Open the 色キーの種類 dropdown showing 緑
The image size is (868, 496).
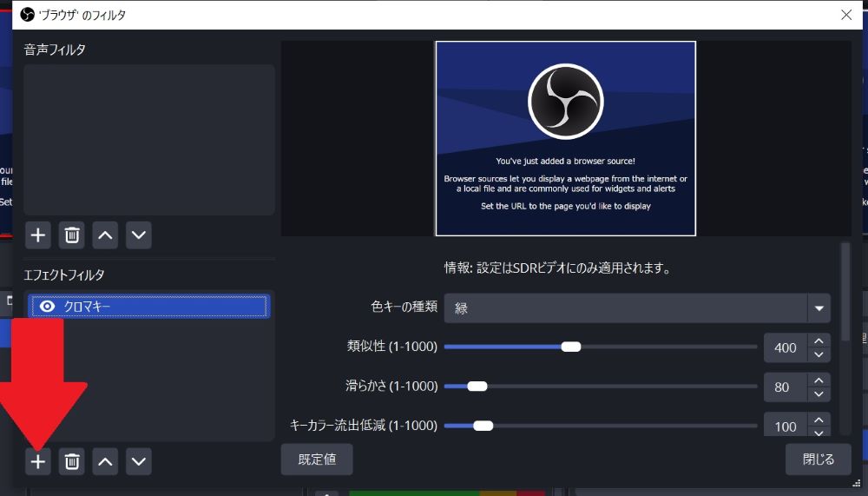pyautogui.click(x=637, y=308)
